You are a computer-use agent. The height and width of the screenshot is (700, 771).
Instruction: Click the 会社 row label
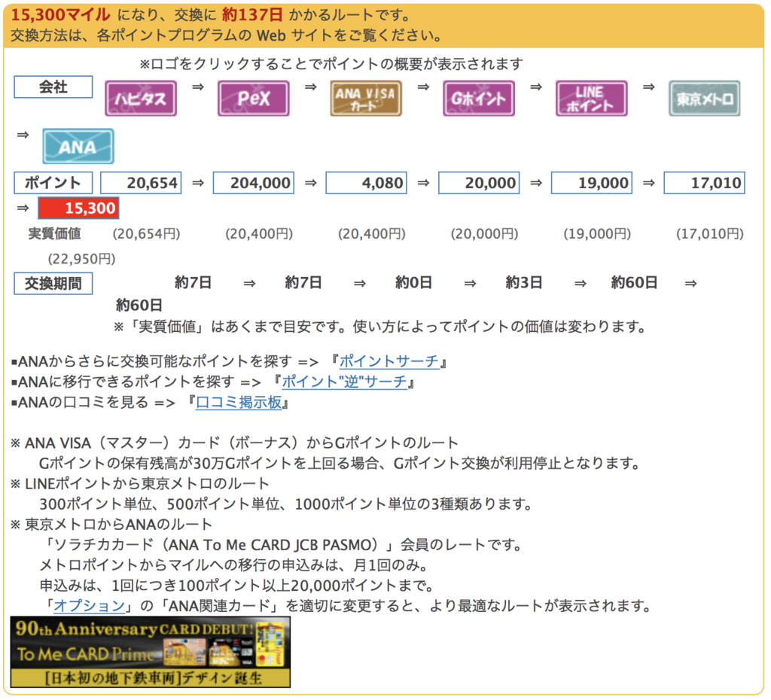pos(53,87)
